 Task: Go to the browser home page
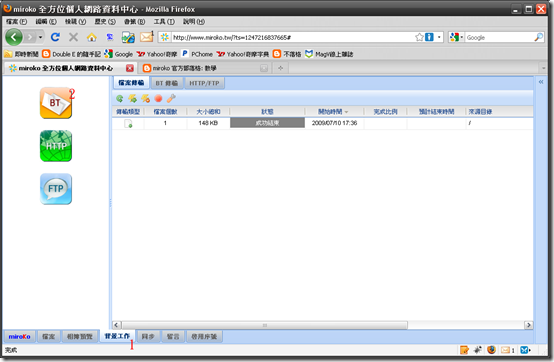pos(92,37)
